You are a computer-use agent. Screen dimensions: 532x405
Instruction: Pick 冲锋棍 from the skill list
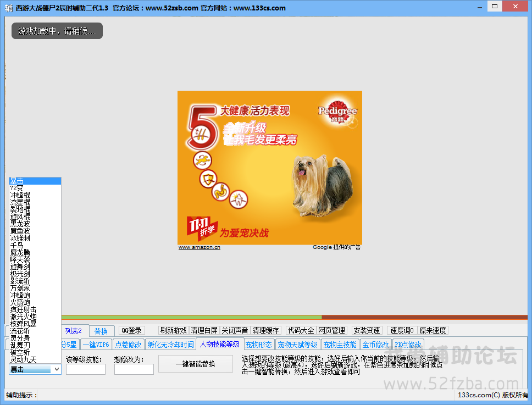pos(35,195)
